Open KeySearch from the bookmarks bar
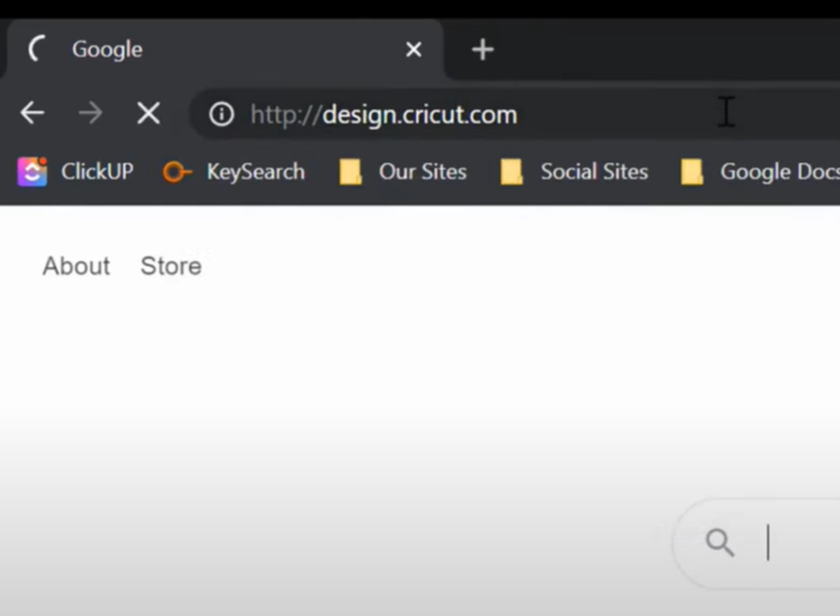This screenshot has height=616, width=840. coord(255,171)
